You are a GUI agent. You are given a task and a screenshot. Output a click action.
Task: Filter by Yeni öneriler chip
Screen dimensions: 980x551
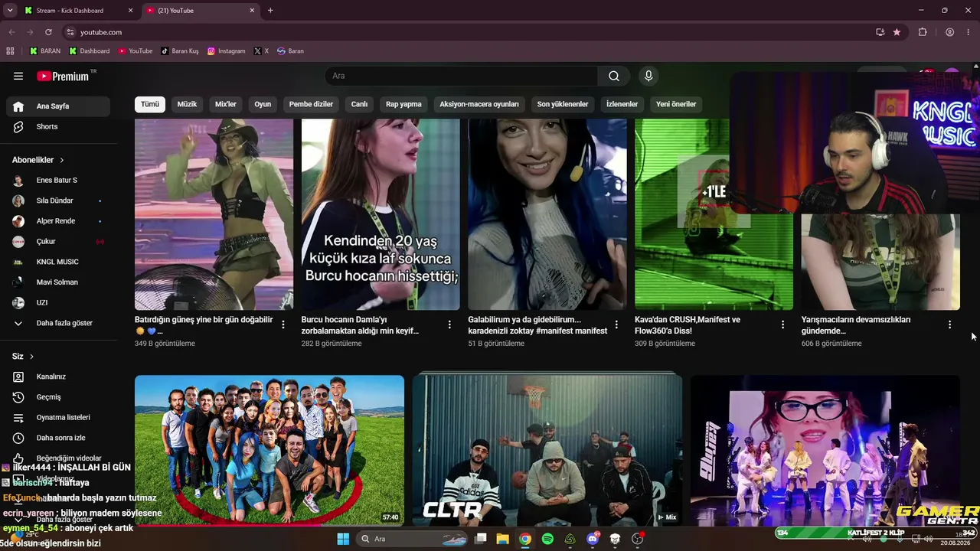click(x=676, y=104)
